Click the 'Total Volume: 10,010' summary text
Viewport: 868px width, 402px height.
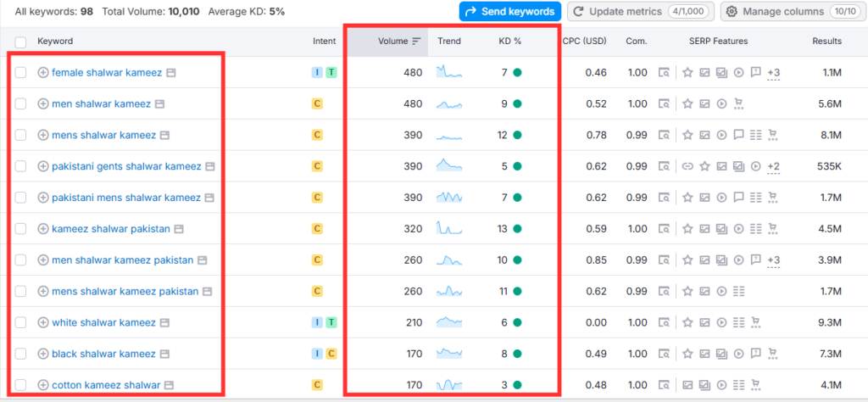pos(151,11)
